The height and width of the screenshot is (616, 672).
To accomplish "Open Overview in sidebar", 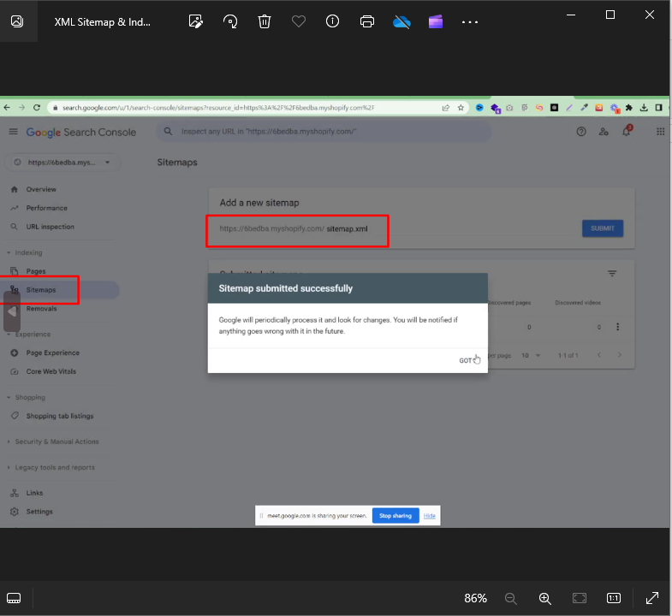I will [x=41, y=189].
